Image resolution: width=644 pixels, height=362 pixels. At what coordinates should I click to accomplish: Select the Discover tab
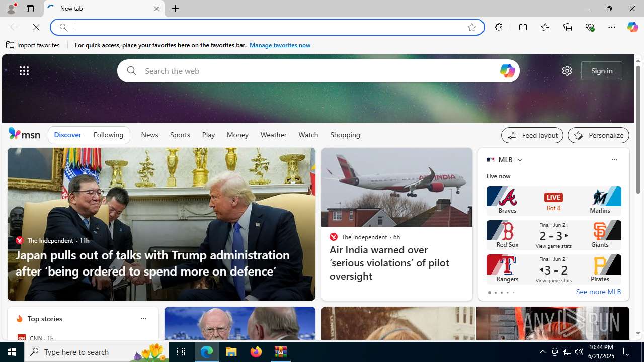[67, 135]
